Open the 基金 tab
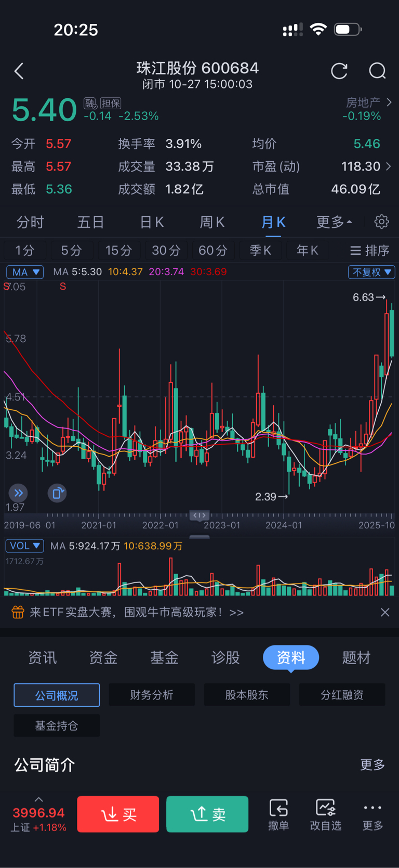This screenshot has height=868, width=399. [164, 658]
